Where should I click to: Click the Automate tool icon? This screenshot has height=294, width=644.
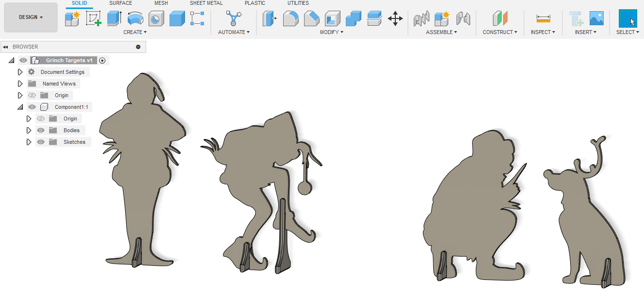pyautogui.click(x=234, y=18)
